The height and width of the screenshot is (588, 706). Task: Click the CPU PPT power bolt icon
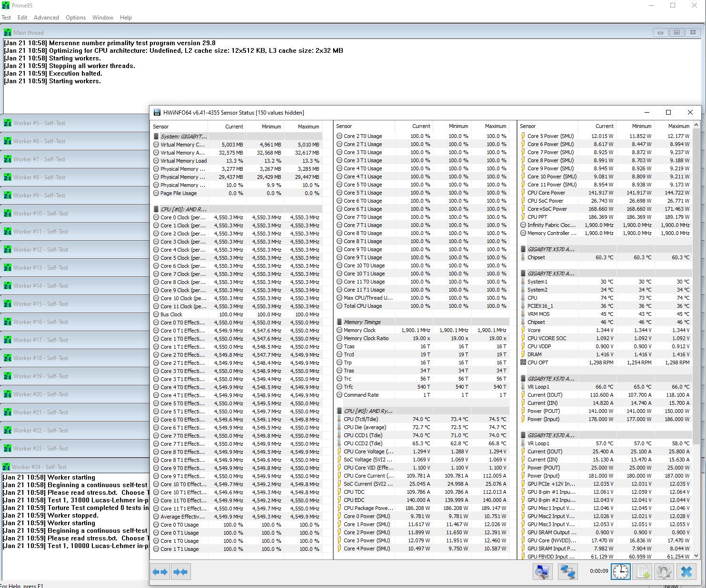point(523,217)
